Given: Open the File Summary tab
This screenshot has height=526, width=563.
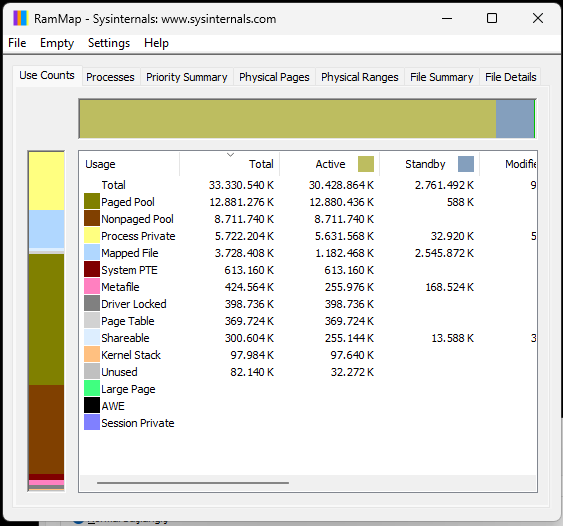Looking at the screenshot, I should (x=442, y=77).
